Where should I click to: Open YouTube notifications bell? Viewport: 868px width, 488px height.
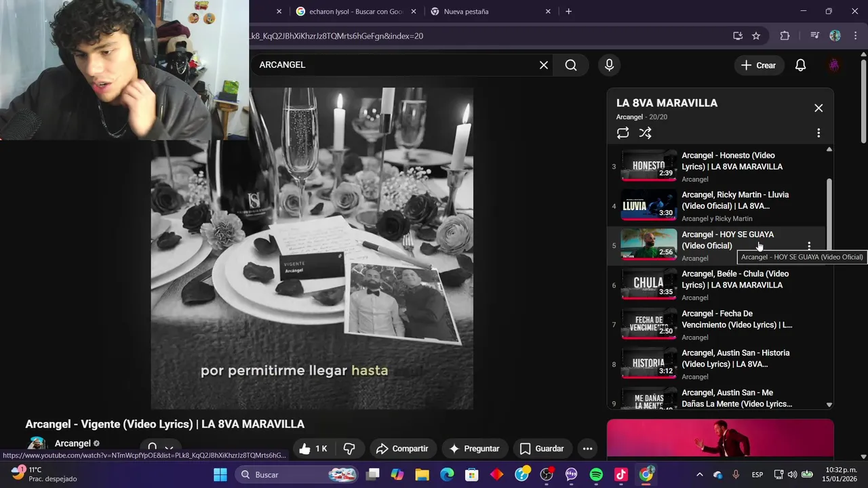800,65
